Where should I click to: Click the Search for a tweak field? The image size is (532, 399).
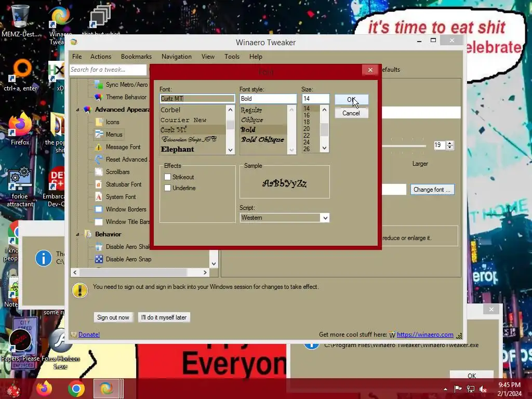[108, 70]
